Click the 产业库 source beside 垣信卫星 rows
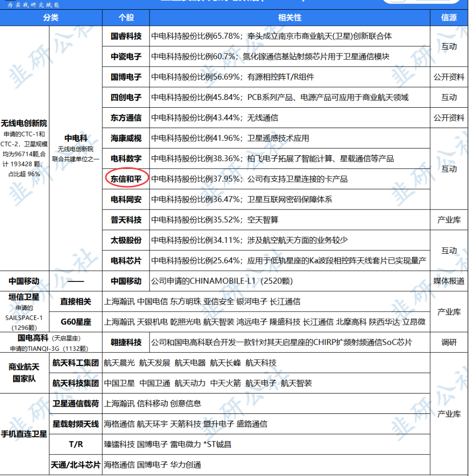469x476 pixels. pyautogui.click(x=449, y=312)
